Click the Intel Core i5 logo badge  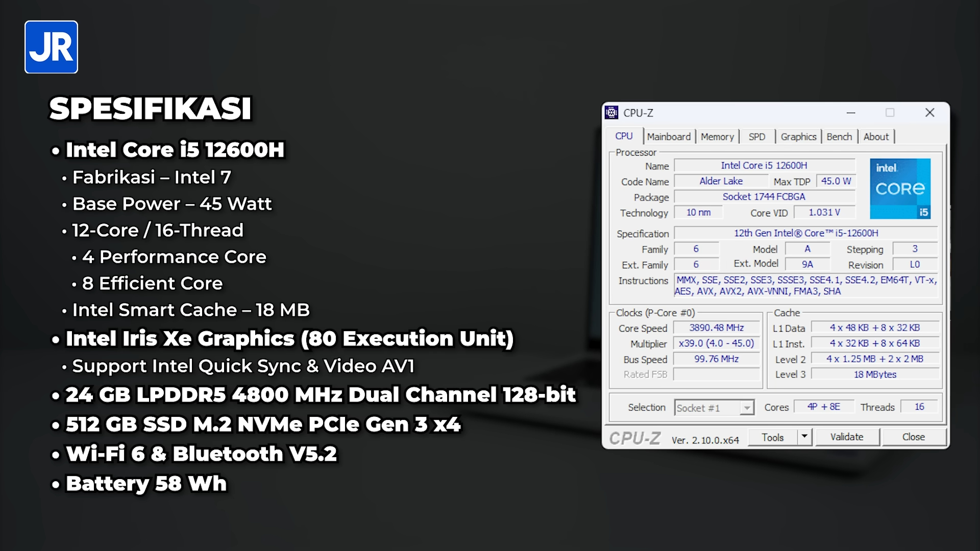pos(900,189)
